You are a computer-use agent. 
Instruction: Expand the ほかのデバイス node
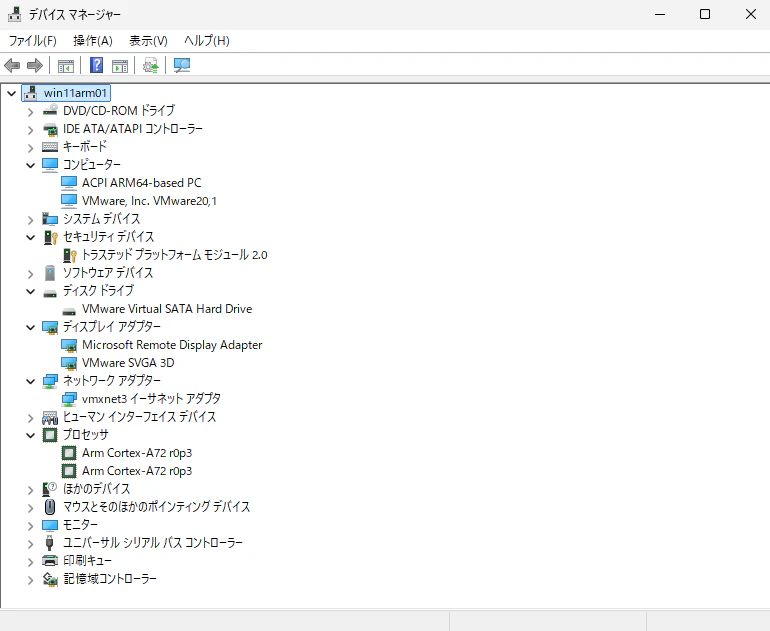pyautogui.click(x=30, y=490)
